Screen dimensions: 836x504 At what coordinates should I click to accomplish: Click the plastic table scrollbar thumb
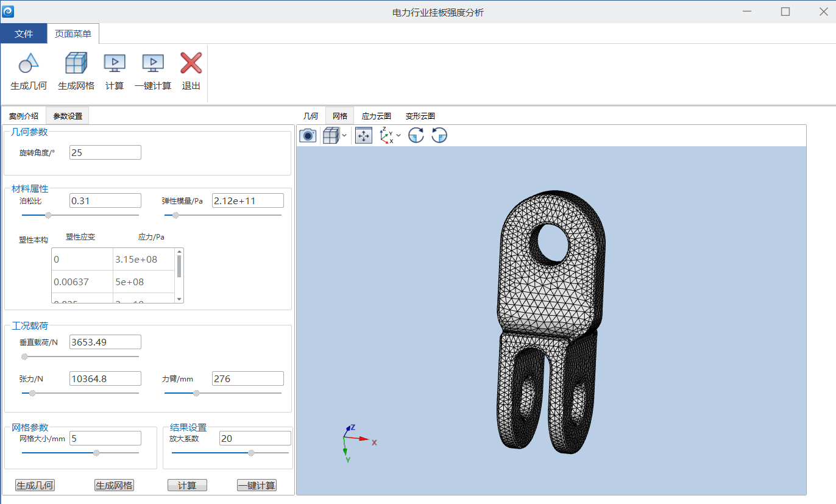[x=179, y=266]
